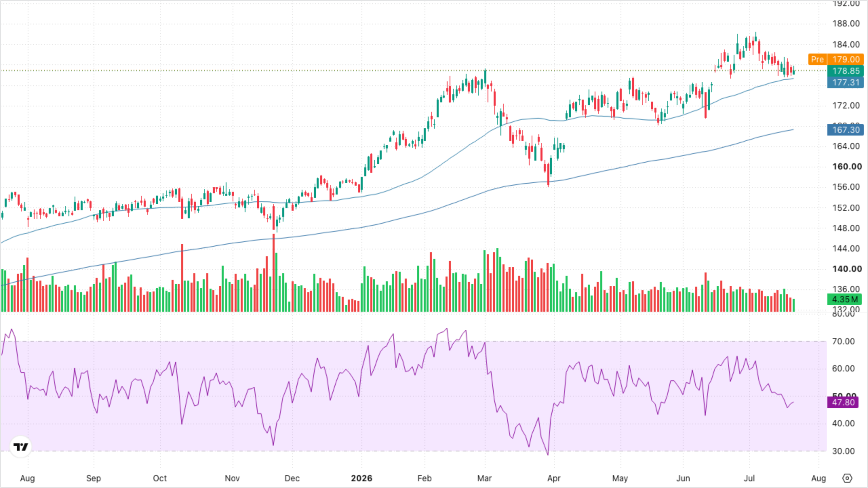The image size is (868, 488).
Task: Click the 148.00 price scale label
Action: (846, 228)
